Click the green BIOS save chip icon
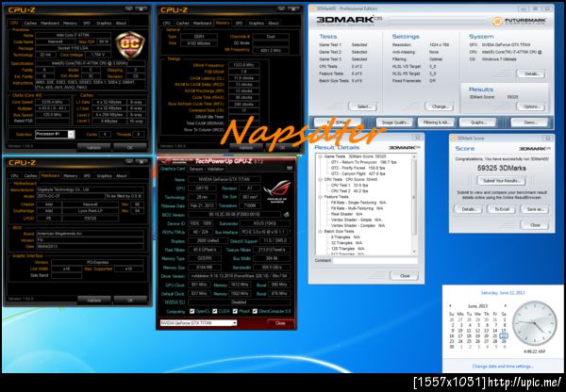 pos(286,215)
